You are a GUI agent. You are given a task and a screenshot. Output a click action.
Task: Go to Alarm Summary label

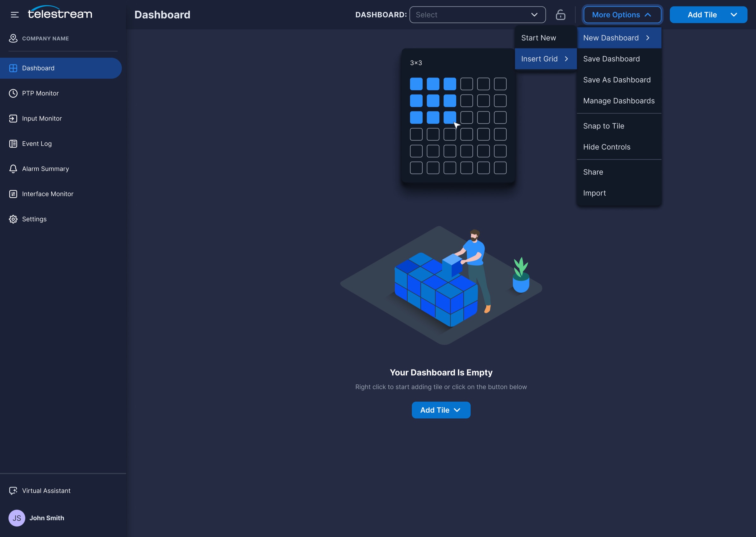pyautogui.click(x=46, y=169)
